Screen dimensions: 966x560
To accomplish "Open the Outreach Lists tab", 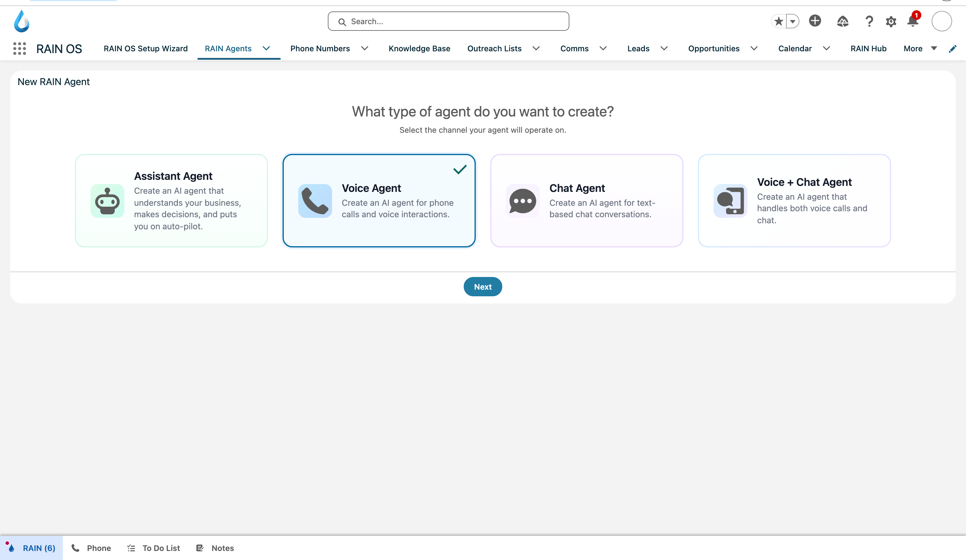I will tap(494, 49).
